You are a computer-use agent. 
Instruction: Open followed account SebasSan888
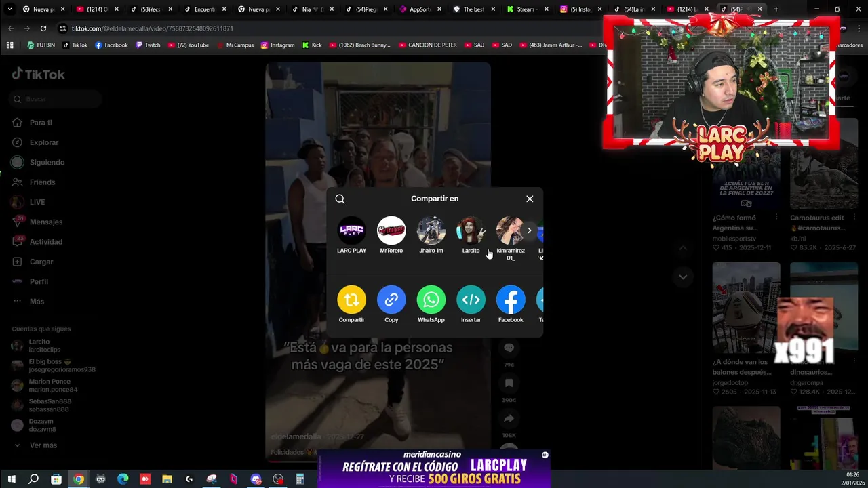tap(50, 405)
